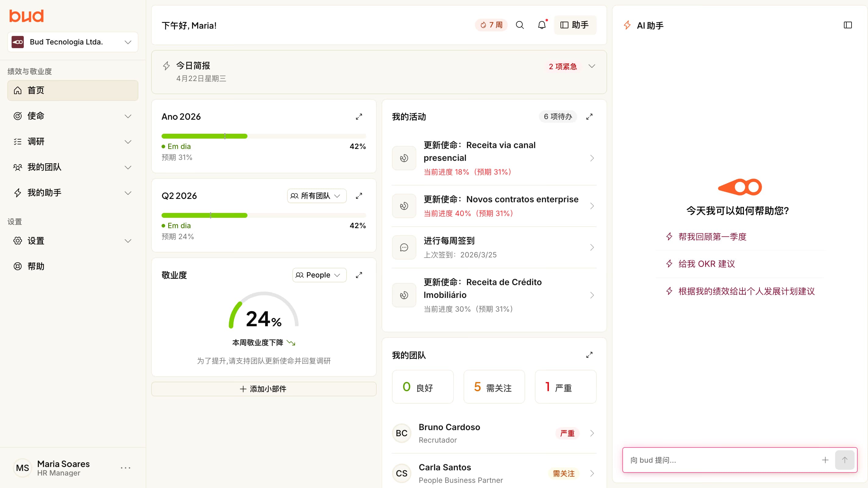868x488 pixels.
Task: Click the 7周 streak flame icon
Action: (484, 25)
